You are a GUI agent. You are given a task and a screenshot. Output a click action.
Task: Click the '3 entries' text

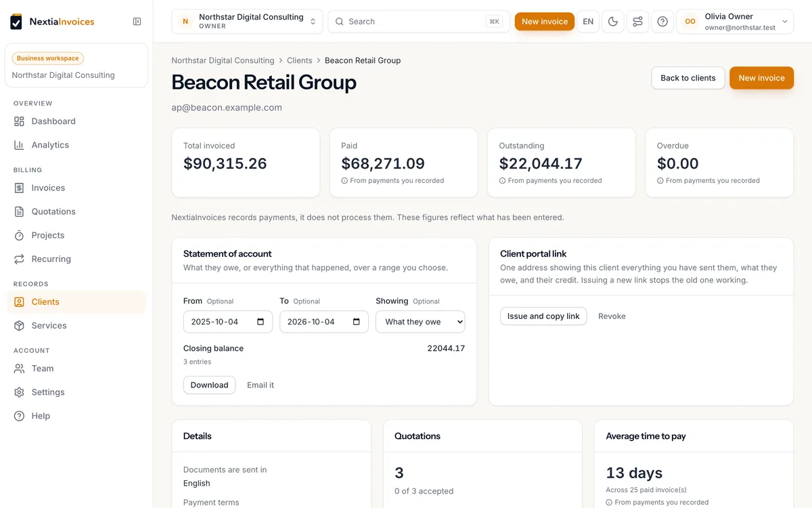pyautogui.click(x=198, y=362)
